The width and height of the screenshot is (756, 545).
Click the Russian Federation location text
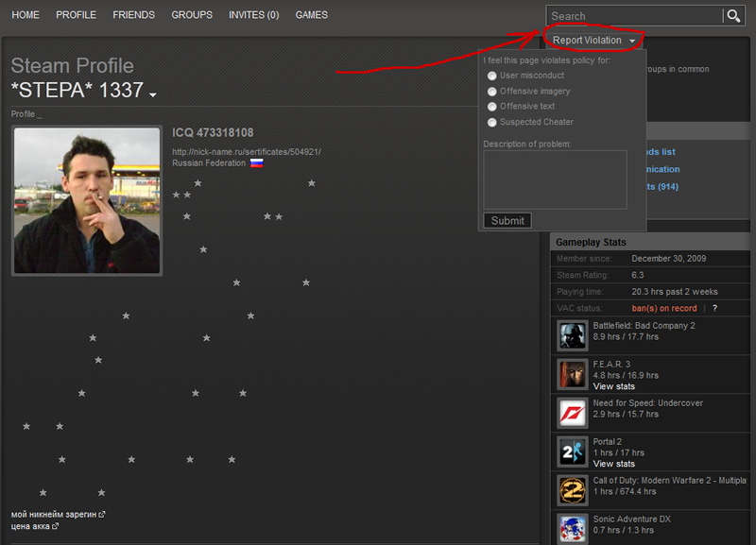point(209,163)
